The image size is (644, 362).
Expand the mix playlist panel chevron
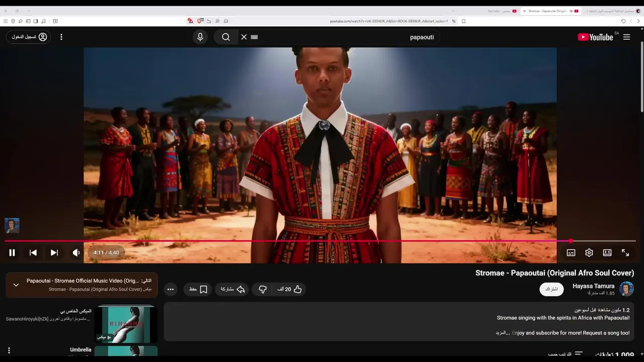coord(16,285)
